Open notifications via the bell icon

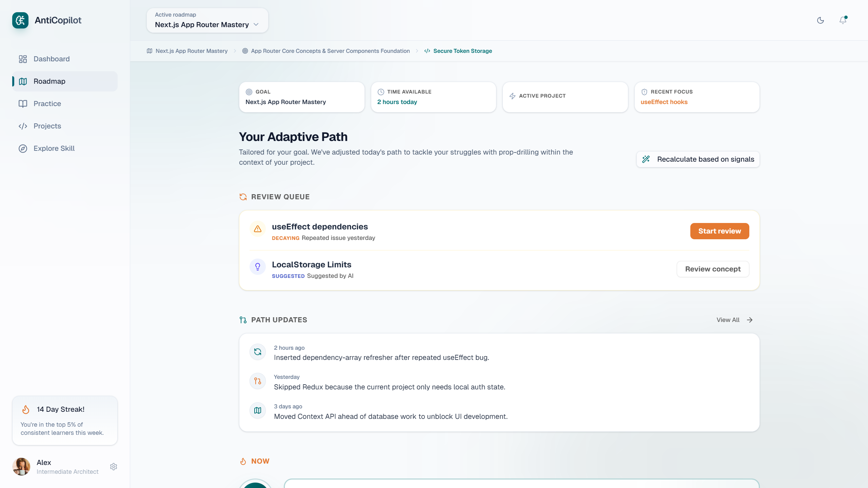pos(843,20)
